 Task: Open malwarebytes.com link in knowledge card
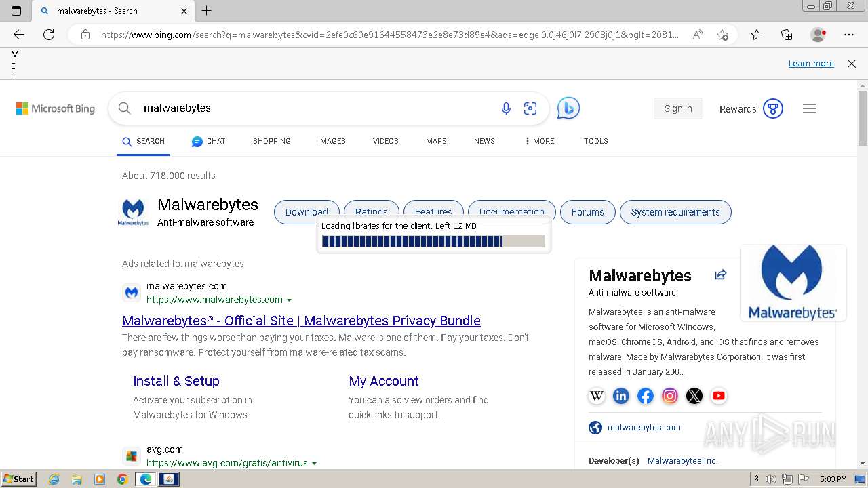click(x=644, y=428)
